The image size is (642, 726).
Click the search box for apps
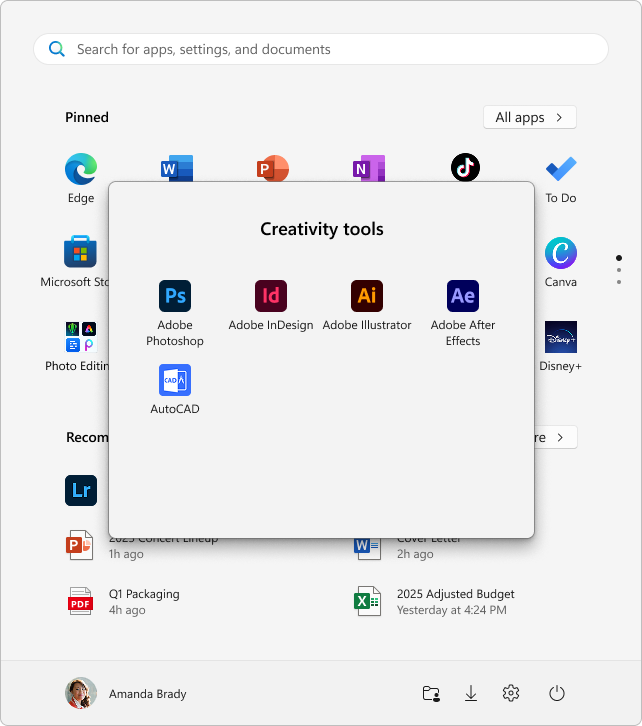(321, 49)
